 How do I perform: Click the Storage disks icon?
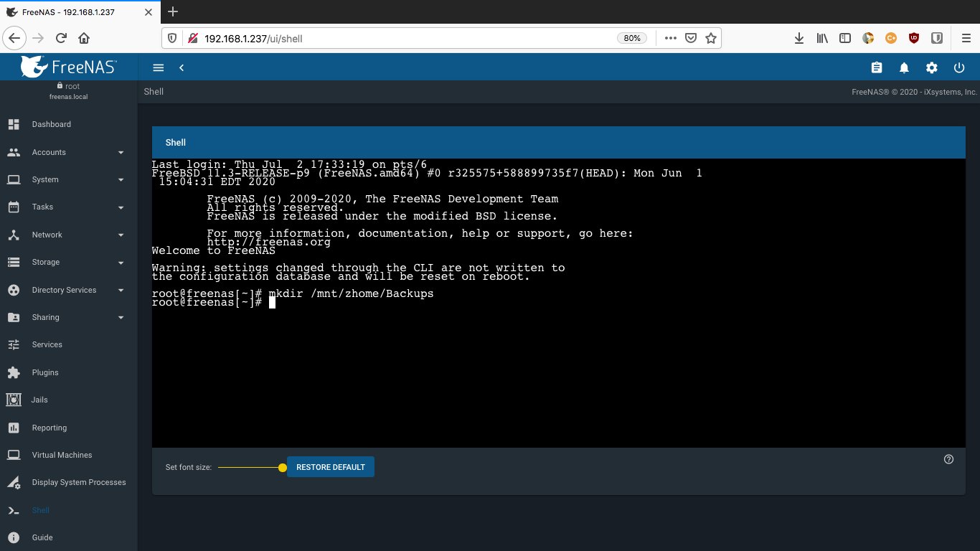coord(14,262)
